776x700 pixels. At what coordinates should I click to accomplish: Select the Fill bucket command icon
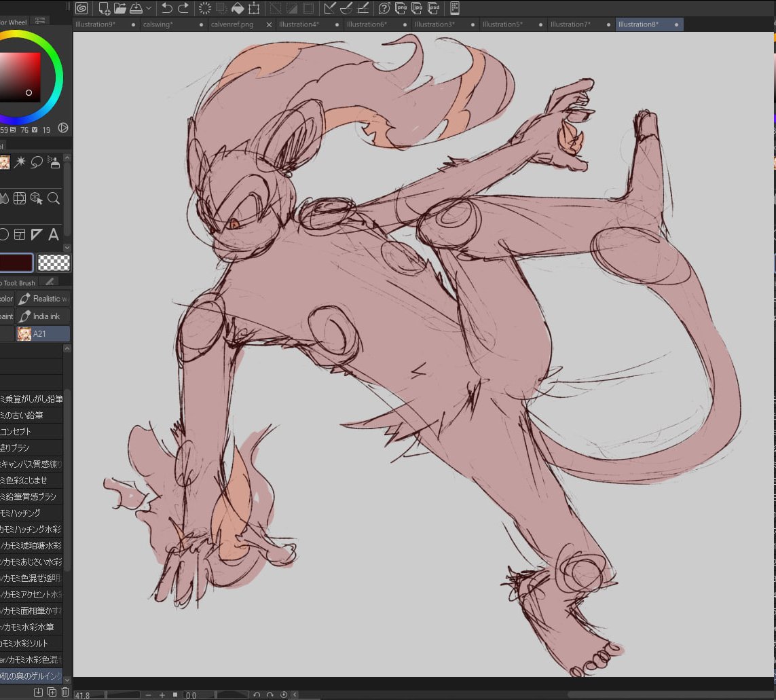click(x=238, y=8)
